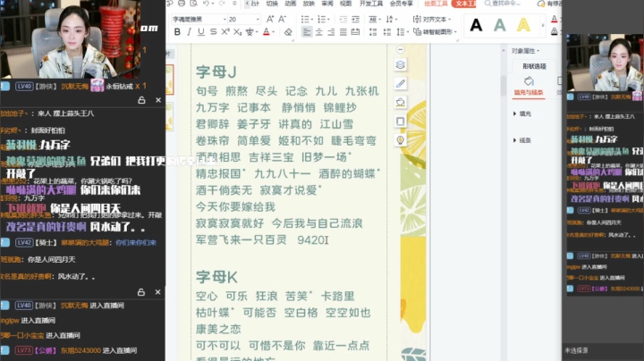Click the lightbulb idea icon beside the slide

coord(401,140)
